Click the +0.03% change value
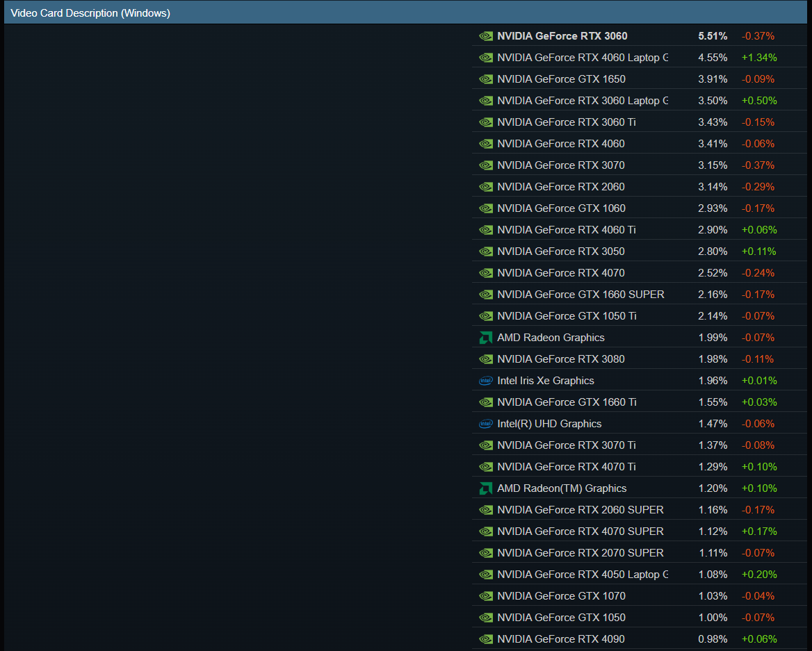 (x=759, y=402)
